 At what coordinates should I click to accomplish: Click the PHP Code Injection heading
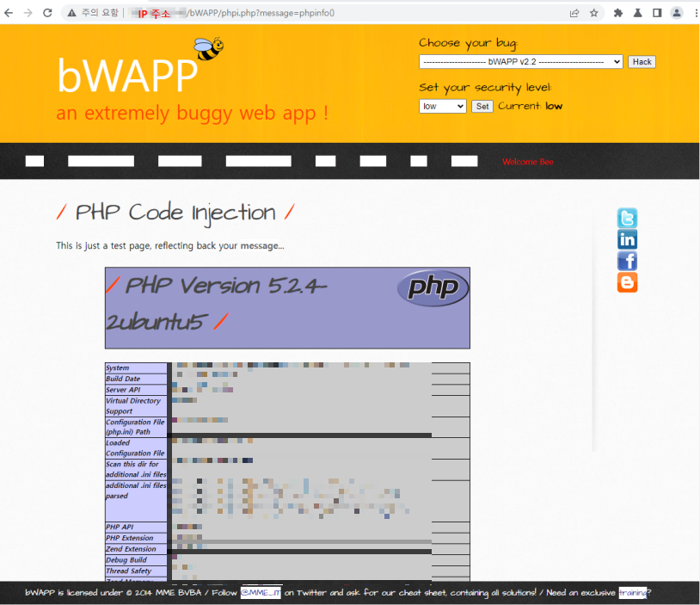point(175,213)
